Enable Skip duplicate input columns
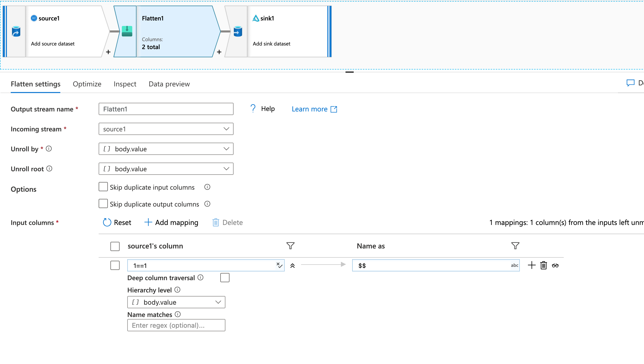Viewport: 644px width, 364px height. (103, 187)
